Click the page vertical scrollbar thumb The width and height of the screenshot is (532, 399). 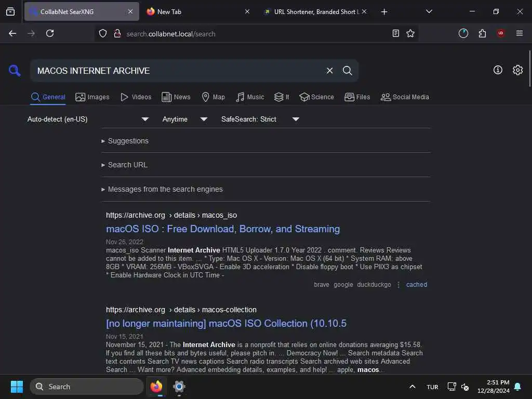coord(529,69)
